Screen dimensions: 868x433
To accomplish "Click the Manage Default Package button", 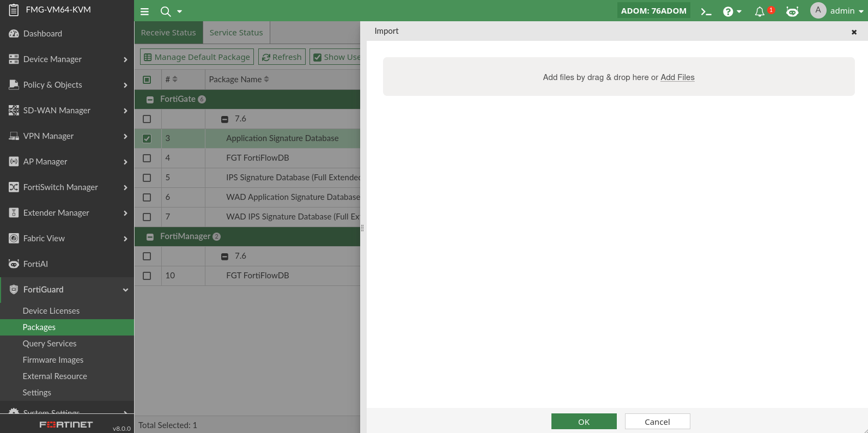I will [197, 57].
